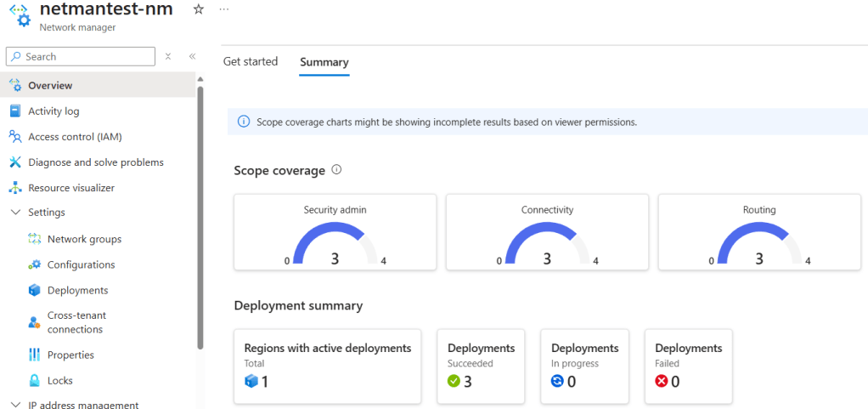Collapse the sidebar with double chevron
Viewport: 868px width, 409px height.
tap(192, 56)
